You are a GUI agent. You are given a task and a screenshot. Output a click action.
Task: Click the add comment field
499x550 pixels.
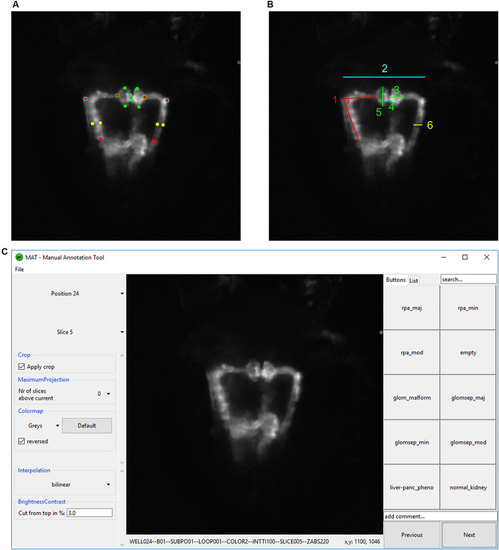tap(440, 516)
